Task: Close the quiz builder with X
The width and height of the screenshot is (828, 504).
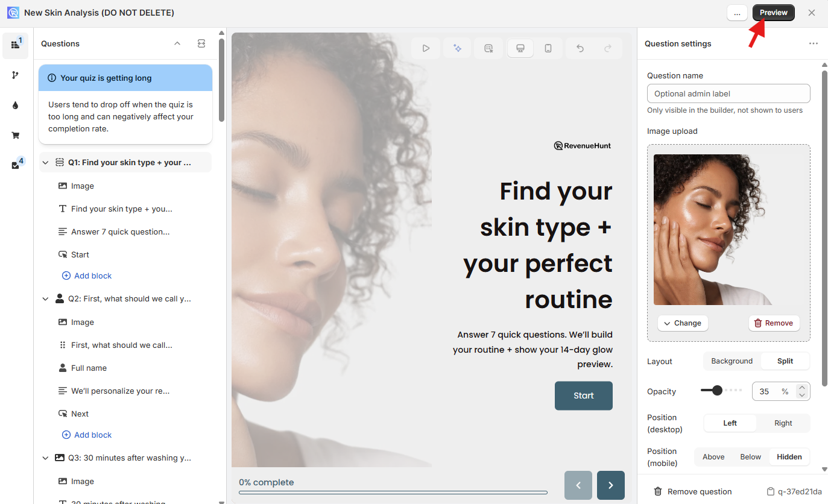Action: click(812, 13)
